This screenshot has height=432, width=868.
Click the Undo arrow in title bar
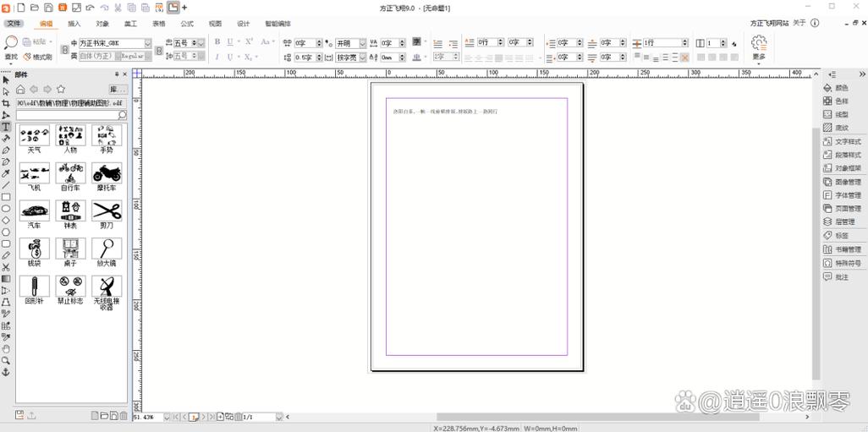click(90, 8)
